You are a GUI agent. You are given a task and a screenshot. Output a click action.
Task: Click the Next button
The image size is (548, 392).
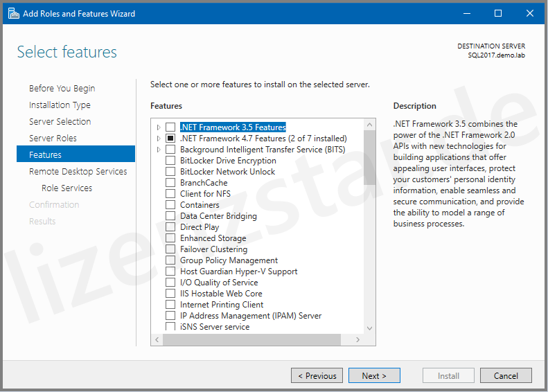click(x=374, y=375)
